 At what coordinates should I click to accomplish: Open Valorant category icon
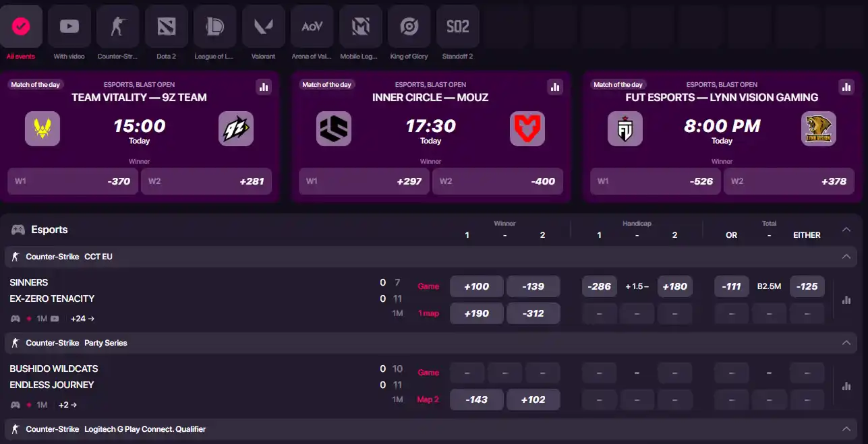pos(264,26)
